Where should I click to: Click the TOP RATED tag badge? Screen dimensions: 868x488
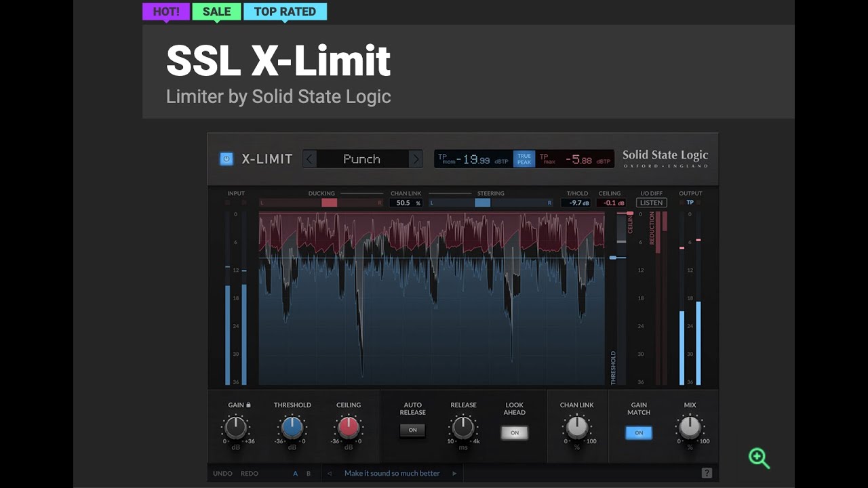[x=285, y=12]
